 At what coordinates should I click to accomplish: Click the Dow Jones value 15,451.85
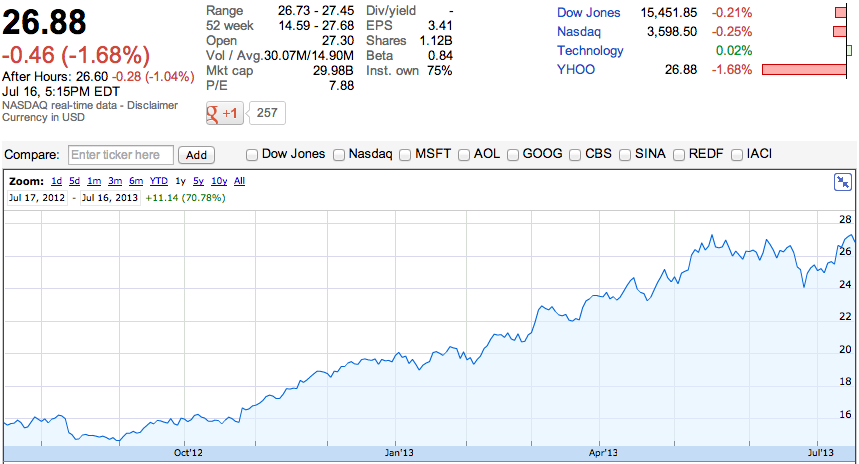pyautogui.click(x=669, y=13)
